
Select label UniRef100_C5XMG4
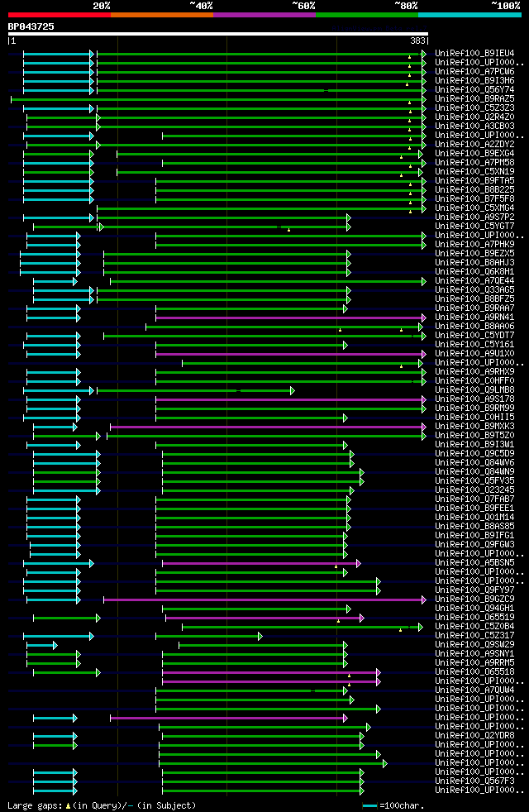click(474, 208)
